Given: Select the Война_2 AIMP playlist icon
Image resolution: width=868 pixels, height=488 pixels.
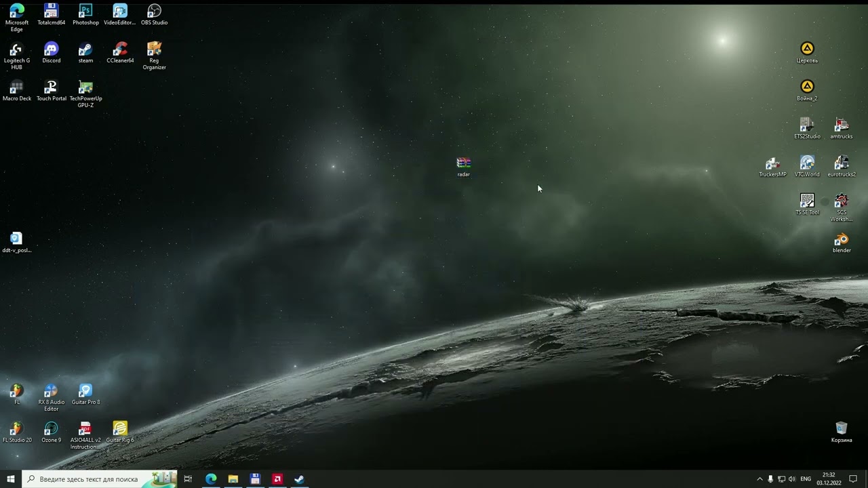Looking at the screenshot, I should pos(807,91).
